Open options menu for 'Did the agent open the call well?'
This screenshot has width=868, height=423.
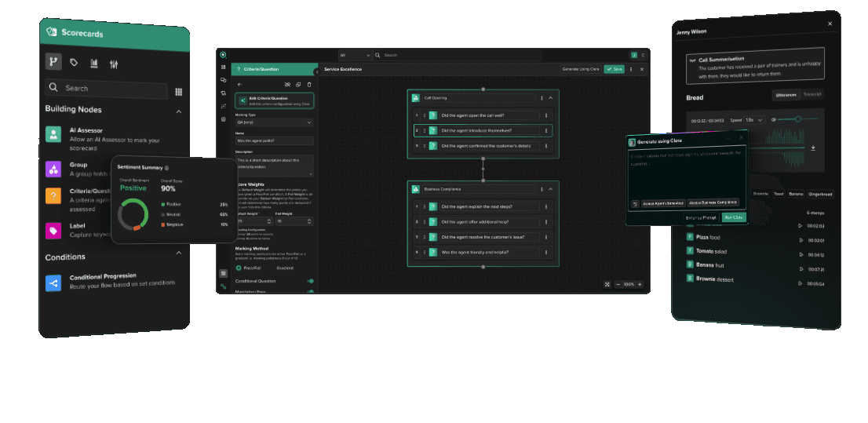coord(545,115)
